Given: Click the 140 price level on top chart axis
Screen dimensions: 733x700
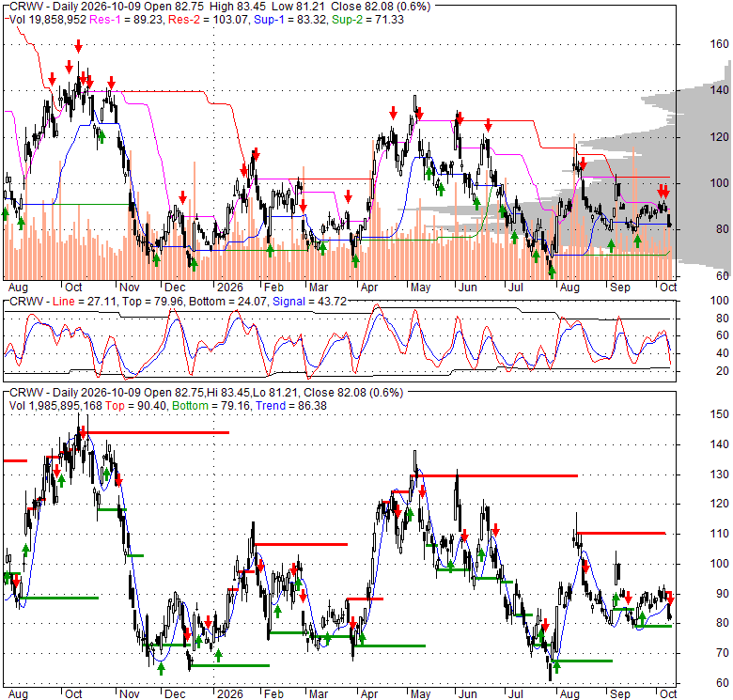Looking at the screenshot, I should (719, 89).
